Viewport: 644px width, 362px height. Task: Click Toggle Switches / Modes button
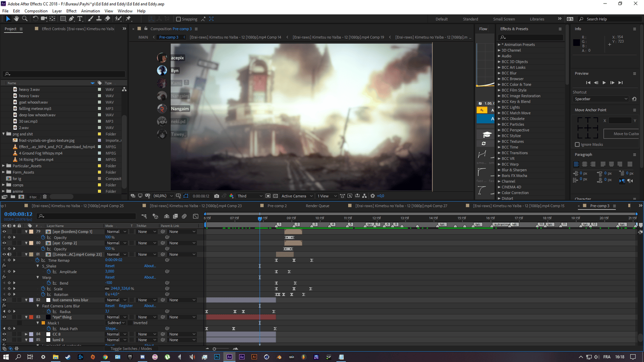(131, 349)
